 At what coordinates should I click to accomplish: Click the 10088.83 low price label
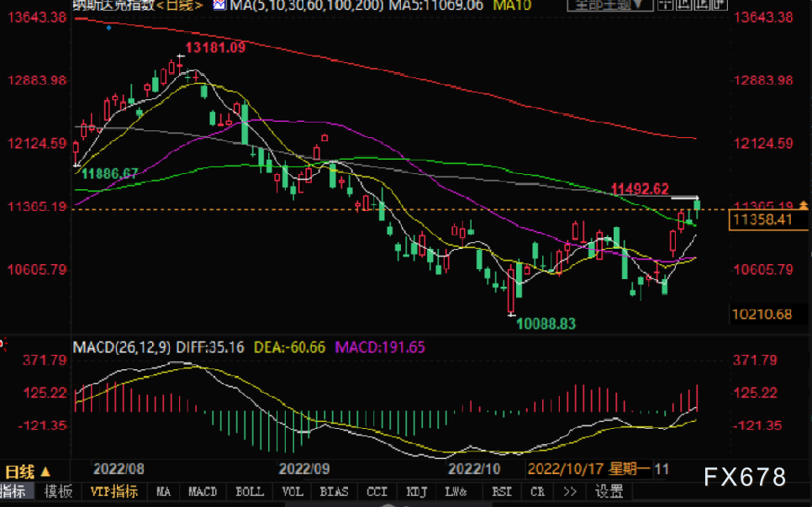546,325
